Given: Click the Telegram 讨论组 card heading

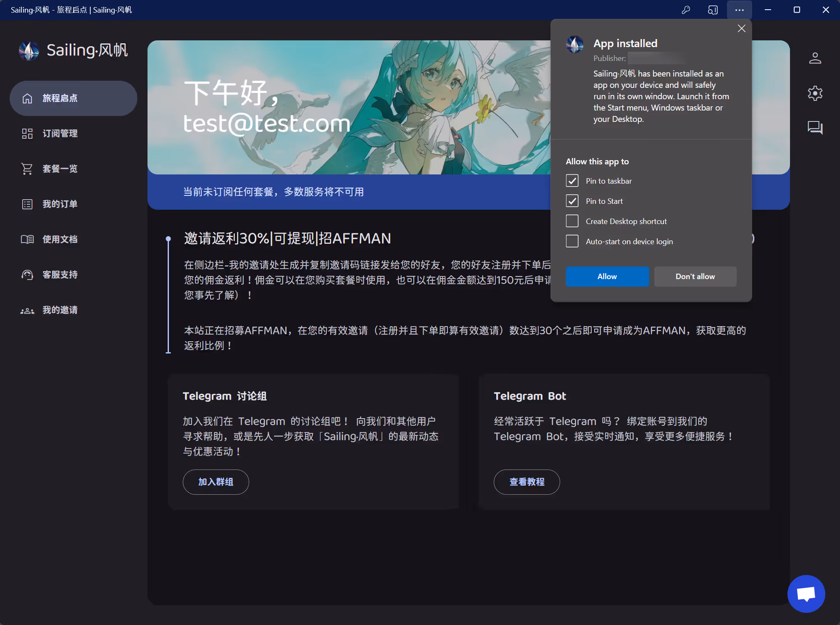Looking at the screenshot, I should [225, 396].
